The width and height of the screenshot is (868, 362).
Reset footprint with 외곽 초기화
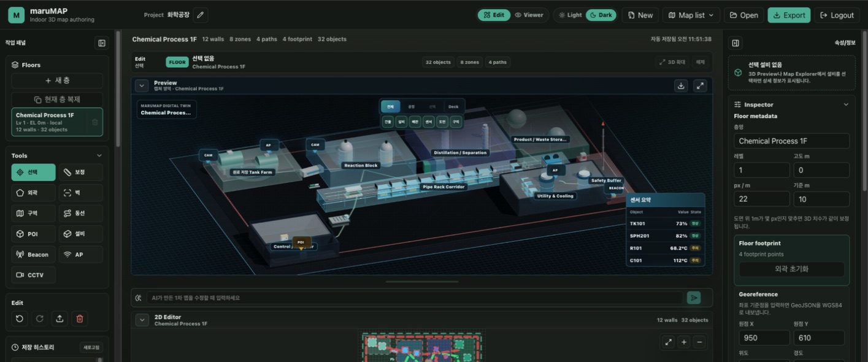click(791, 269)
